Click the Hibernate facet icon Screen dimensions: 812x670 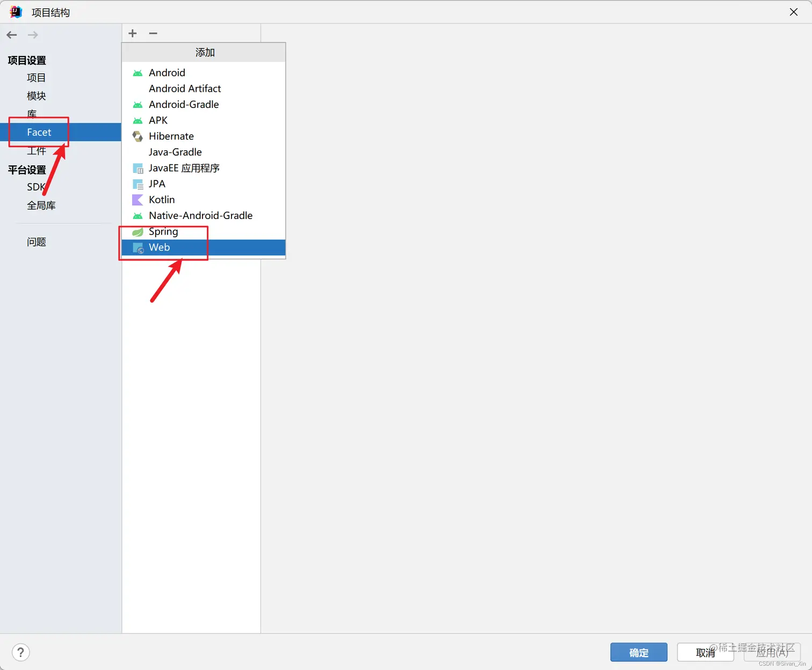[137, 136]
